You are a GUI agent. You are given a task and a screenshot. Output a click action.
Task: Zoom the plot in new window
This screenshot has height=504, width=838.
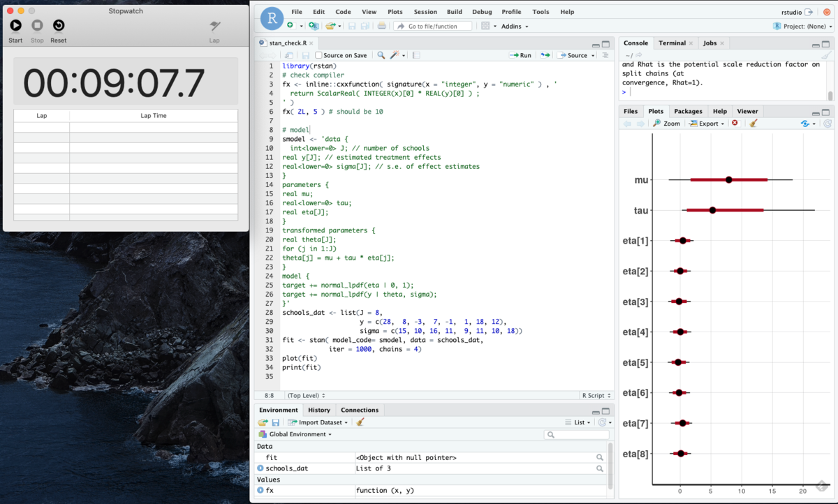pyautogui.click(x=666, y=123)
